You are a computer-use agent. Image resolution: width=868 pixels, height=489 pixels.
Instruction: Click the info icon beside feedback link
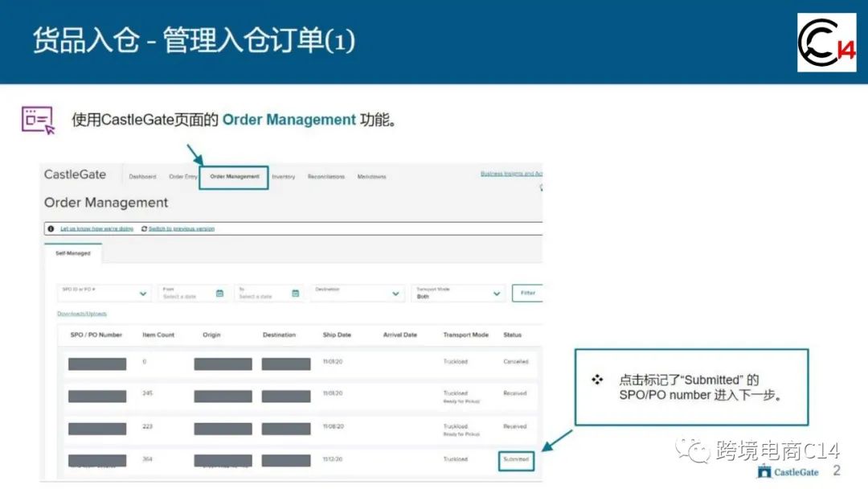51,228
